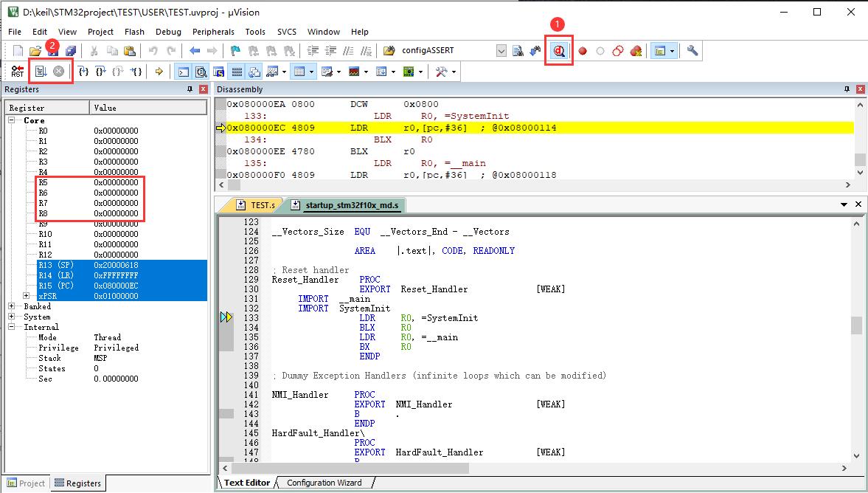Close the active editor tab
This screenshot has height=493, width=868.
pyautogui.click(x=858, y=204)
